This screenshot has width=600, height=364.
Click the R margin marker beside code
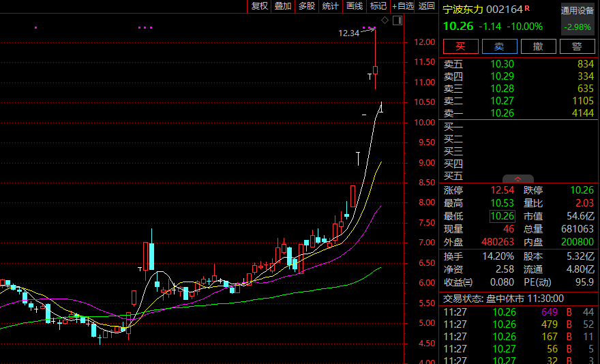527,8
